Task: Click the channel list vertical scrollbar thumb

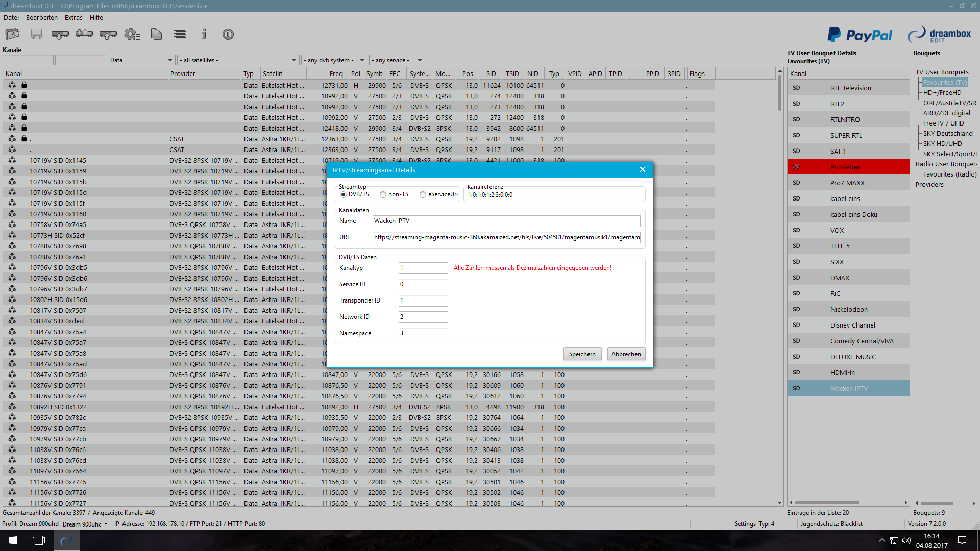Action: (779, 92)
